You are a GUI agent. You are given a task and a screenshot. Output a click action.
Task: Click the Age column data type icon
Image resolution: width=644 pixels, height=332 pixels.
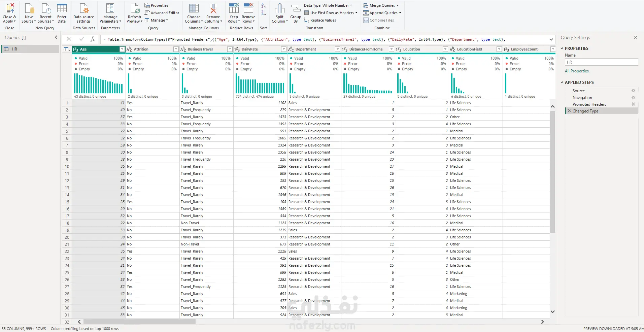coord(75,49)
